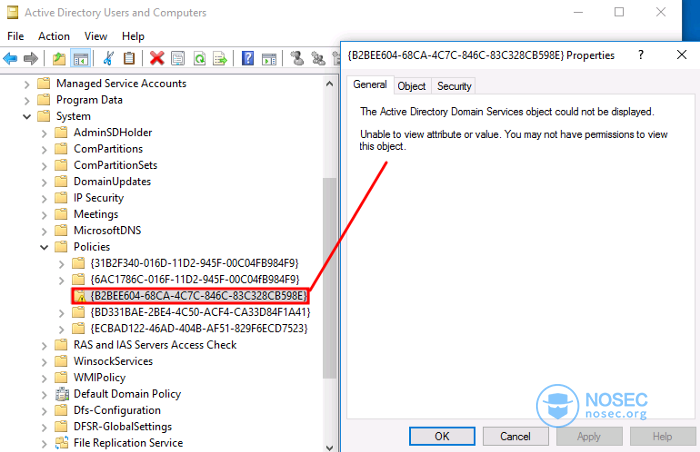The width and height of the screenshot is (700, 452).
Task: Expand the Managed Service Accounts node
Action: [x=27, y=84]
